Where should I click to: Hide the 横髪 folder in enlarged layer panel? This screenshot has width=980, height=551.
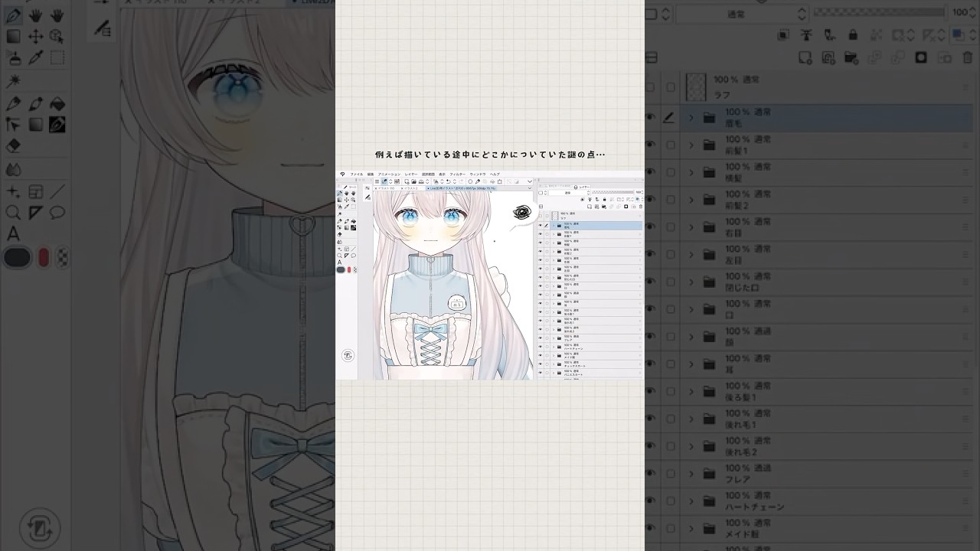click(x=651, y=172)
